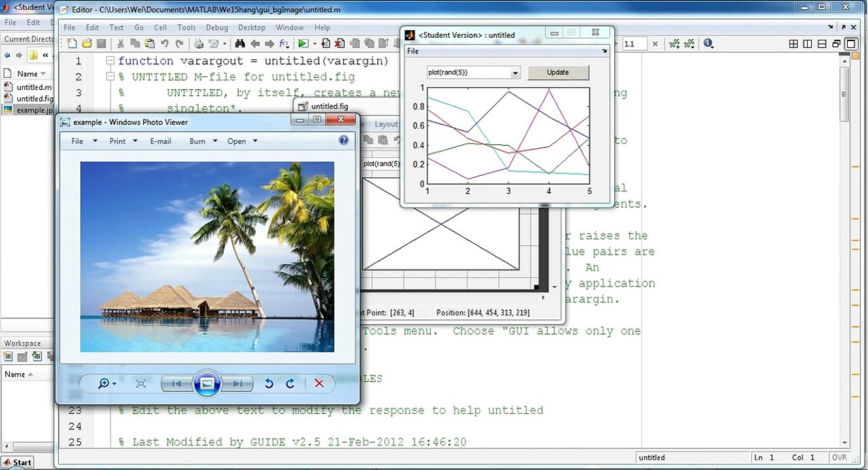This screenshot has width=868, height=470.
Task: Open Photo Viewer help icon
Action: tap(344, 140)
